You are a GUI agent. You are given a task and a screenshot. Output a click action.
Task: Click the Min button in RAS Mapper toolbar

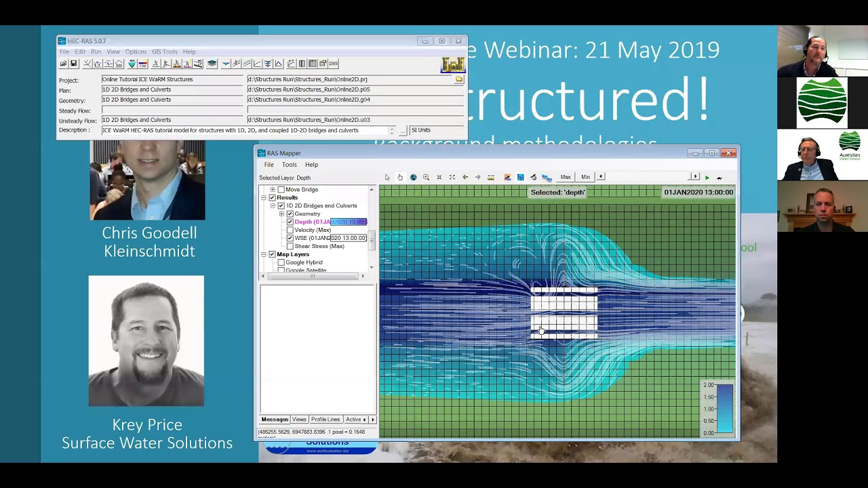tap(585, 177)
